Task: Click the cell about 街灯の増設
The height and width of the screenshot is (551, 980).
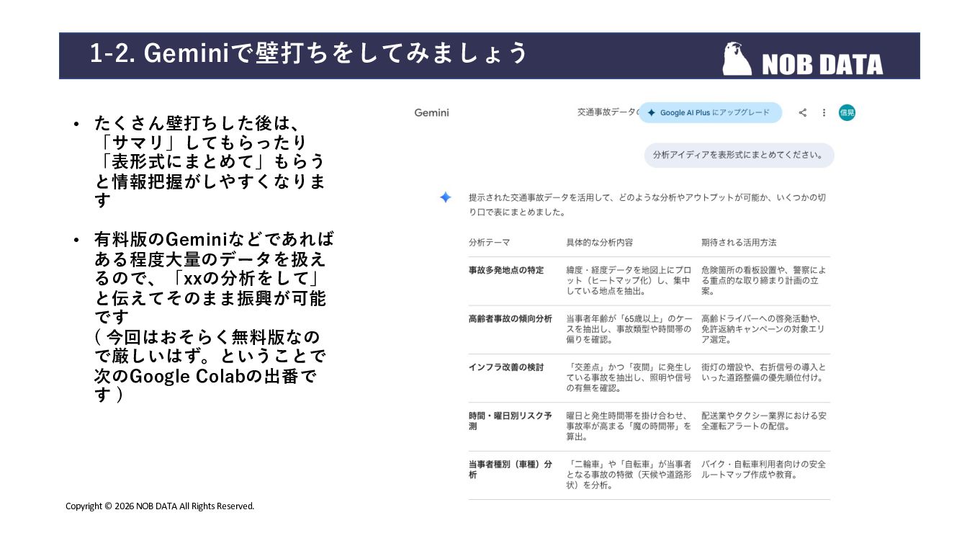Action: point(764,372)
